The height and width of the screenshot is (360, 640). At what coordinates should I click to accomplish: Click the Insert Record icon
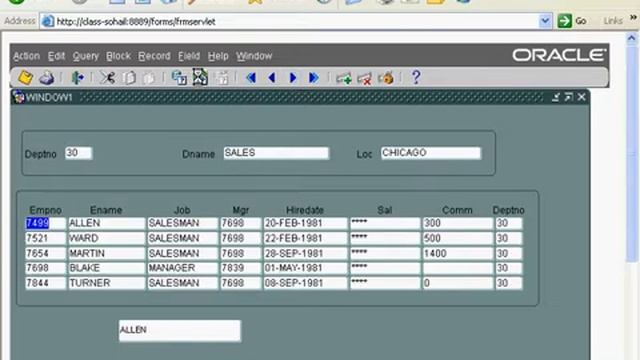pos(344,78)
